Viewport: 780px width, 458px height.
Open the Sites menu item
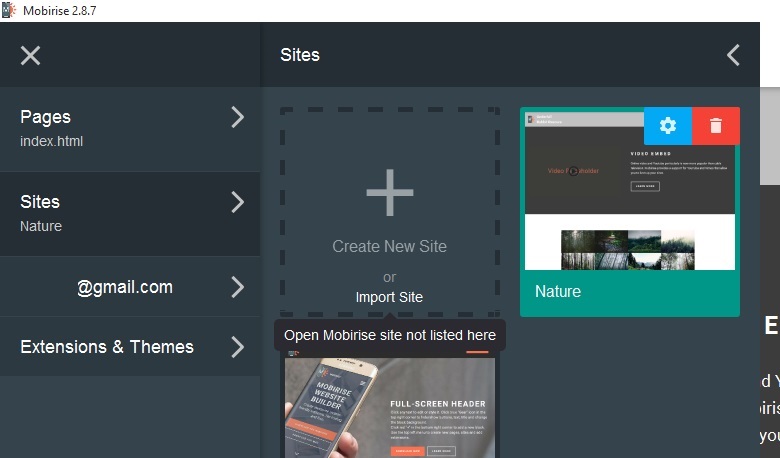coord(130,214)
